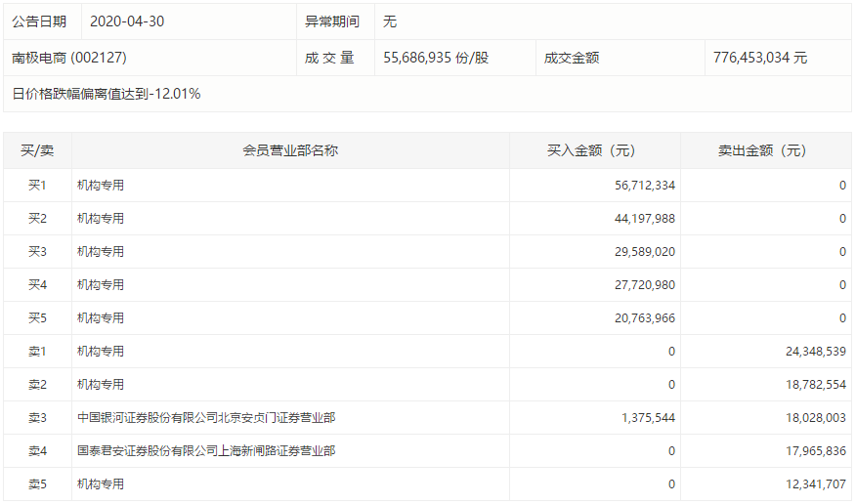This screenshot has width=856, height=504.
Task: Select volume value 55,686,935 份/股
Action: click(436, 58)
